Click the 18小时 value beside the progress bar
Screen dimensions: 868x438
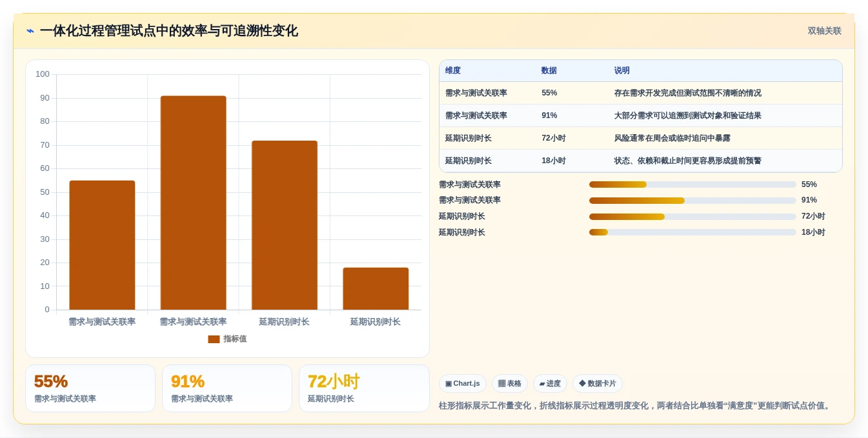(x=813, y=232)
